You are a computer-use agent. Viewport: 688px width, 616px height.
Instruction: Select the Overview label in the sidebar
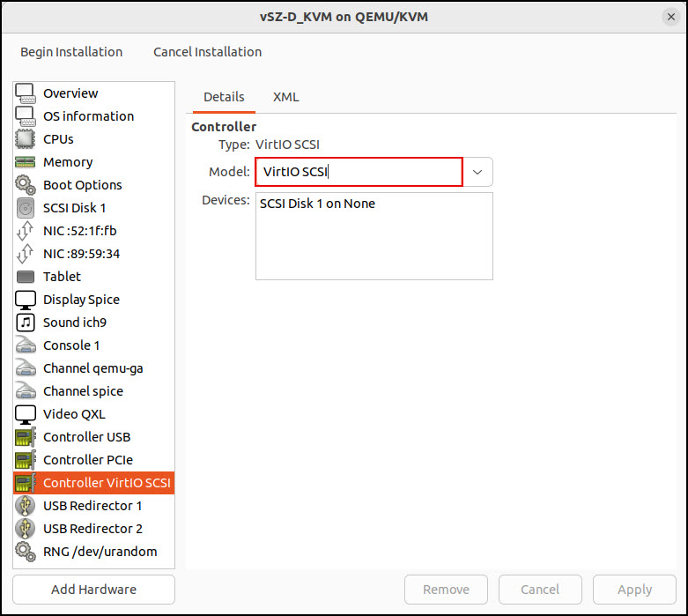[x=70, y=93]
